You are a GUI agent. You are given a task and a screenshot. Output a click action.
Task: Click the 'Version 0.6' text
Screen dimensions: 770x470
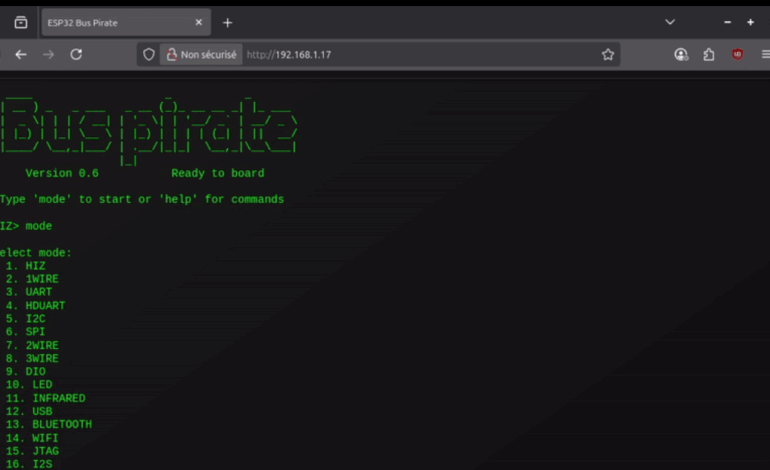62,173
